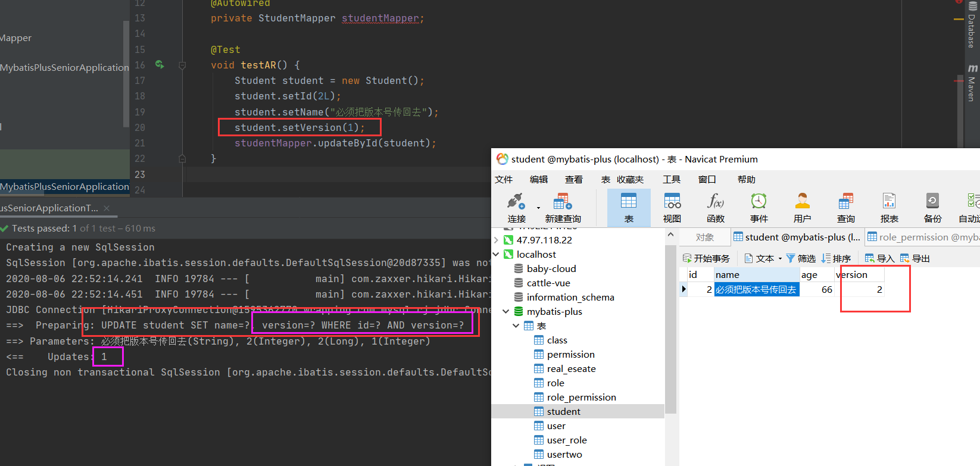Select the role_permission table in tree
Screen dimensions: 980x466
(x=581, y=398)
